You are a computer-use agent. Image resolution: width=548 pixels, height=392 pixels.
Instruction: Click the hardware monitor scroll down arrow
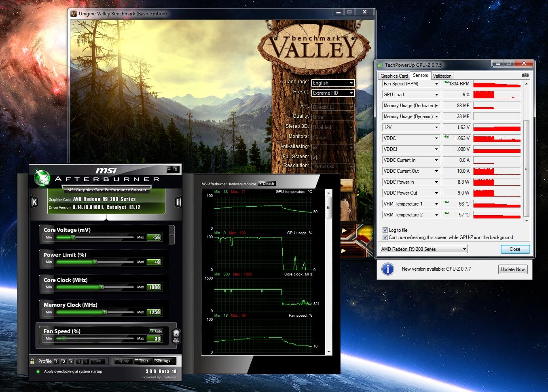328,352
